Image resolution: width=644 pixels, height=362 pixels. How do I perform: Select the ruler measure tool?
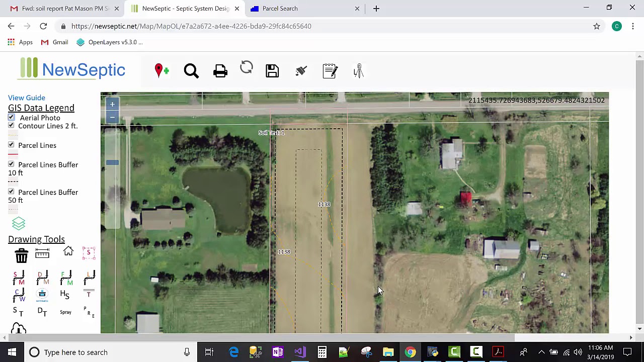(x=42, y=253)
